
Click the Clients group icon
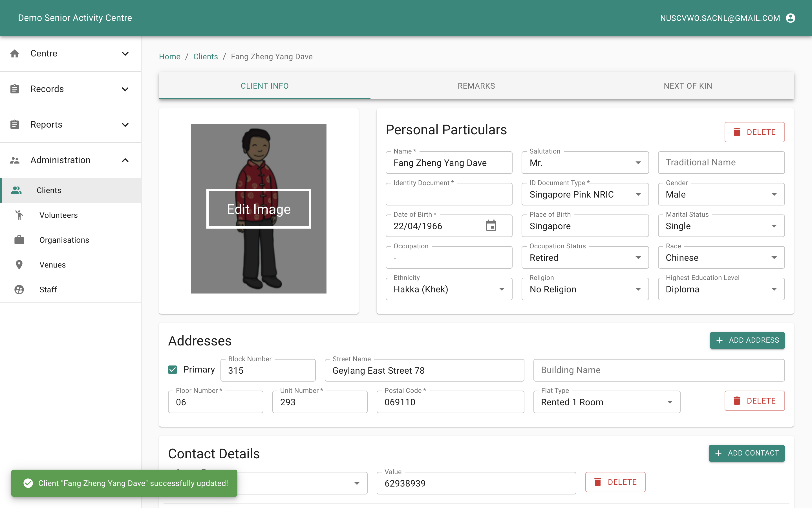(16, 190)
